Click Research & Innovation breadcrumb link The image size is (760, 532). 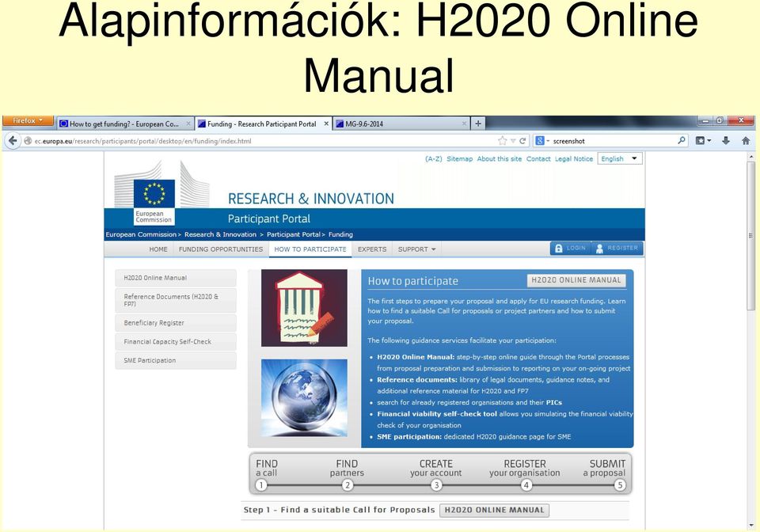click(221, 234)
